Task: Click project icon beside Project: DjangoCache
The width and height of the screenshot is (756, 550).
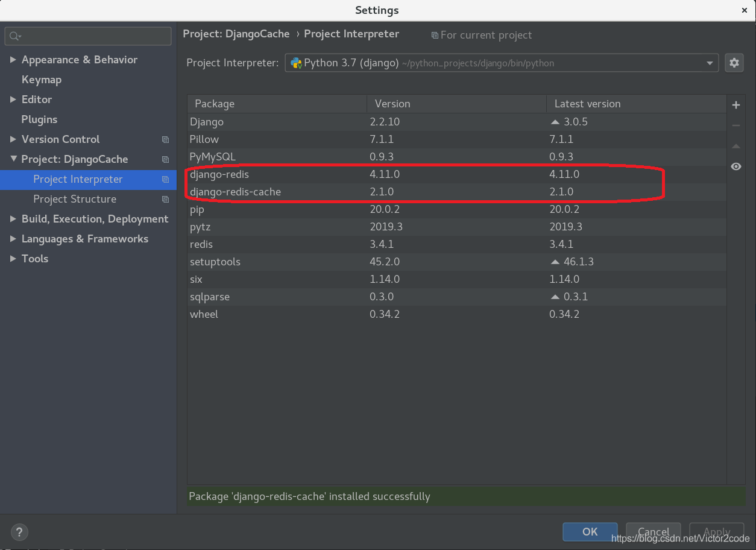Action: 165,159
